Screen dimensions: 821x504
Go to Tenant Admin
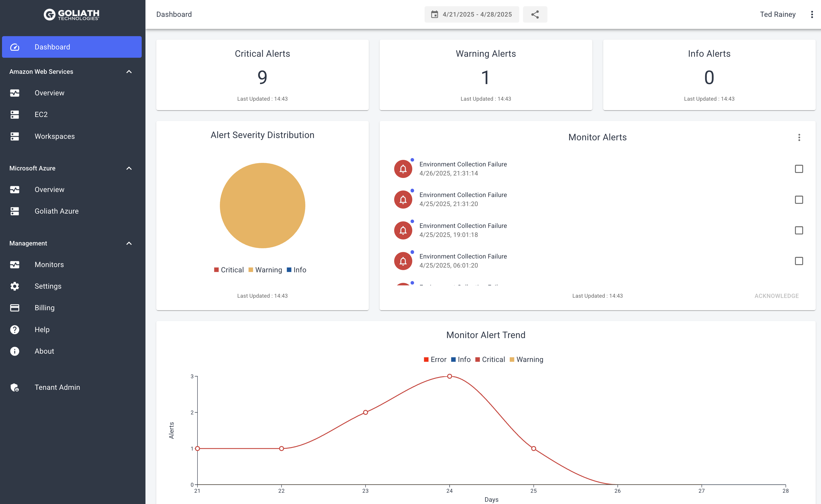57,387
